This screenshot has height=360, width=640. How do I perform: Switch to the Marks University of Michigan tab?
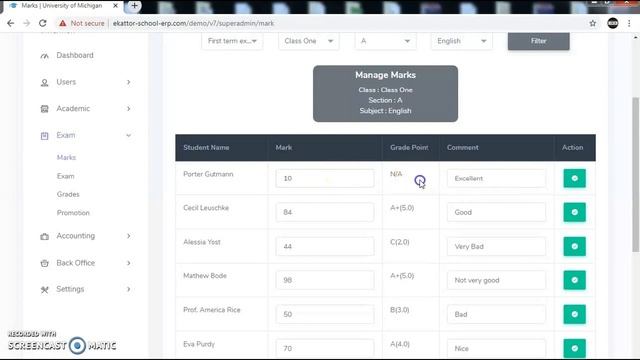point(61,6)
